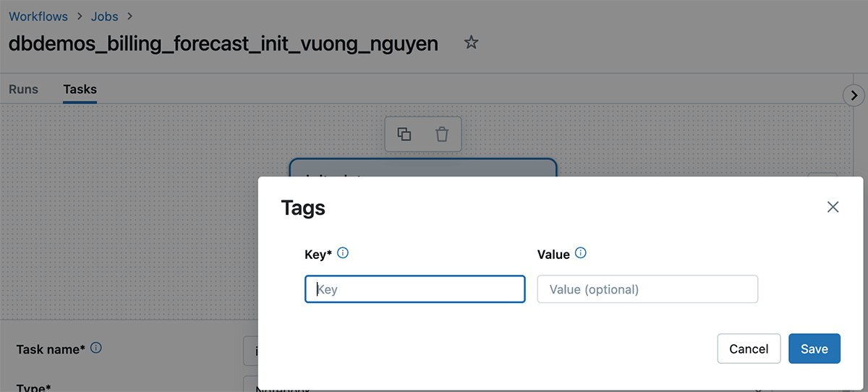Viewport: 868px width, 392px height.
Task: Focus the Key input field
Action: (415, 289)
